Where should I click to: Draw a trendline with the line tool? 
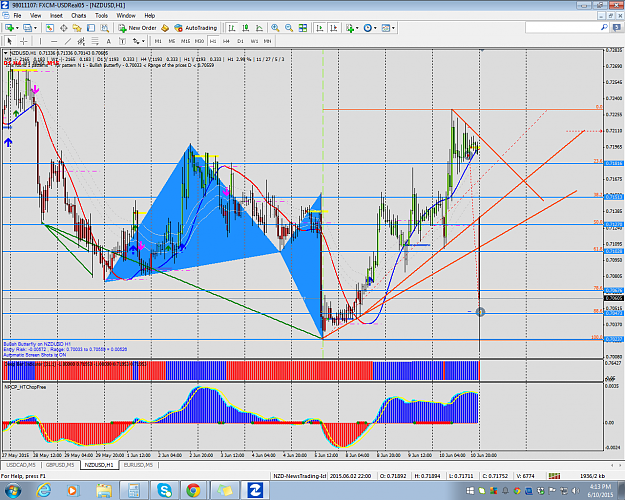click(x=68, y=41)
